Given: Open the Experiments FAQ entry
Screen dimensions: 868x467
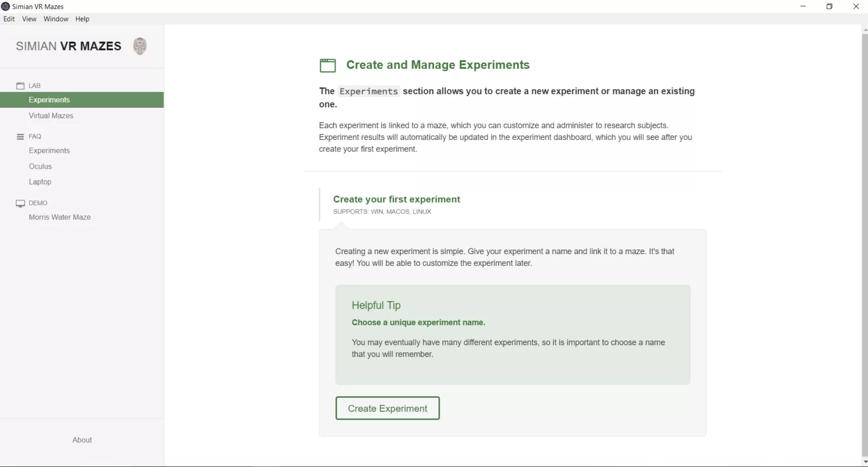Looking at the screenshot, I should click(49, 151).
